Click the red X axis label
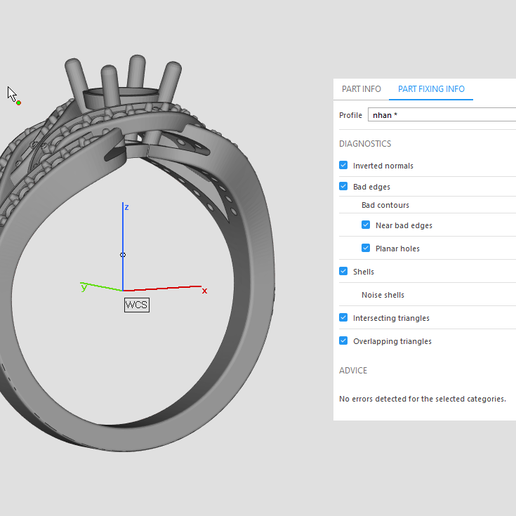The image size is (516, 516). coord(204,291)
